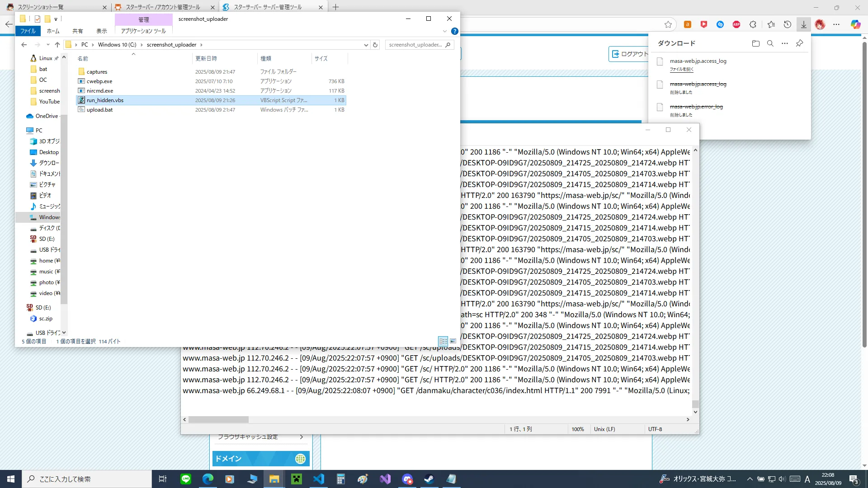
Task: Expand the Explorer ribbon chevron
Action: [x=444, y=31]
